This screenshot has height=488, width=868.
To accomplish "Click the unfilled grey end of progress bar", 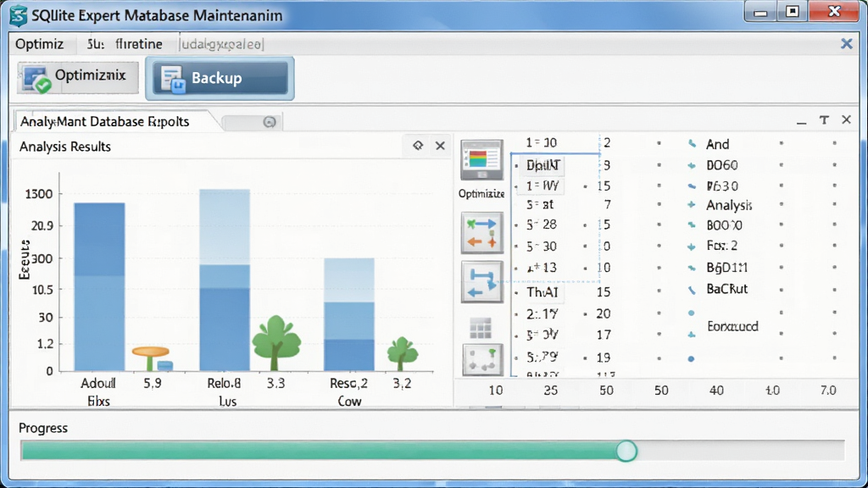I will point(741,451).
